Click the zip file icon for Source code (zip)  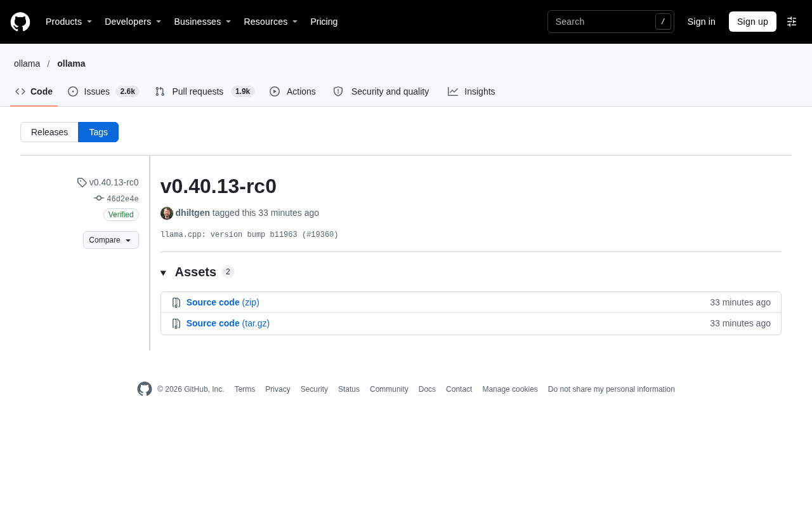[176, 303]
